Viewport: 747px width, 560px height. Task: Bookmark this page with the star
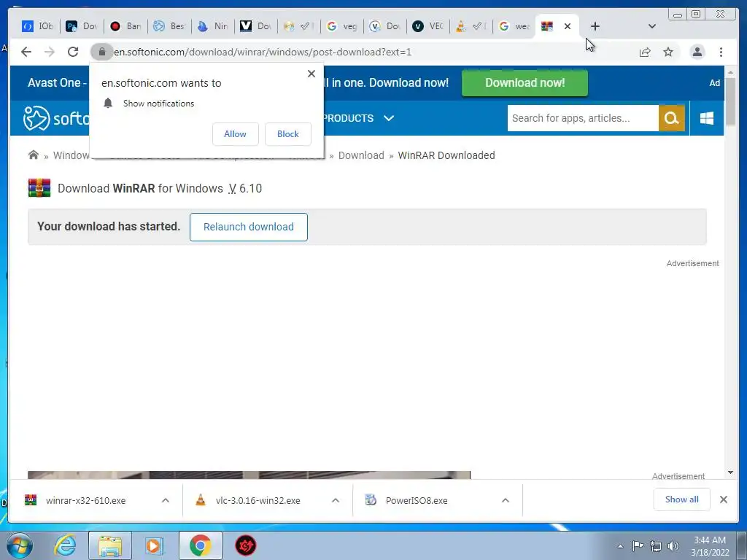tap(668, 52)
